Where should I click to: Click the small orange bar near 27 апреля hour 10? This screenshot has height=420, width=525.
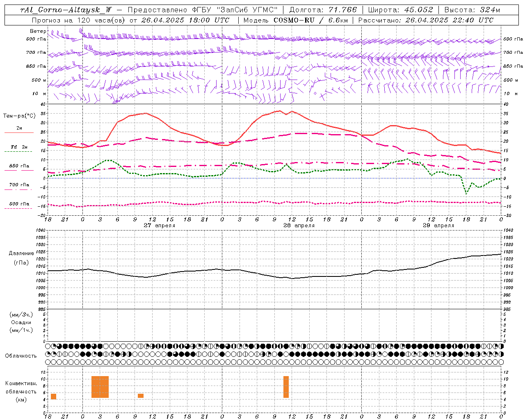(141, 396)
